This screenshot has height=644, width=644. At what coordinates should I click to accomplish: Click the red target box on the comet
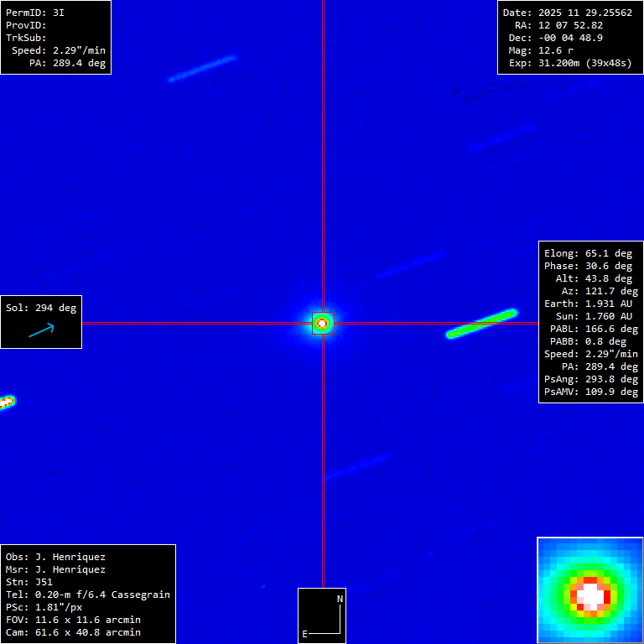click(323, 323)
